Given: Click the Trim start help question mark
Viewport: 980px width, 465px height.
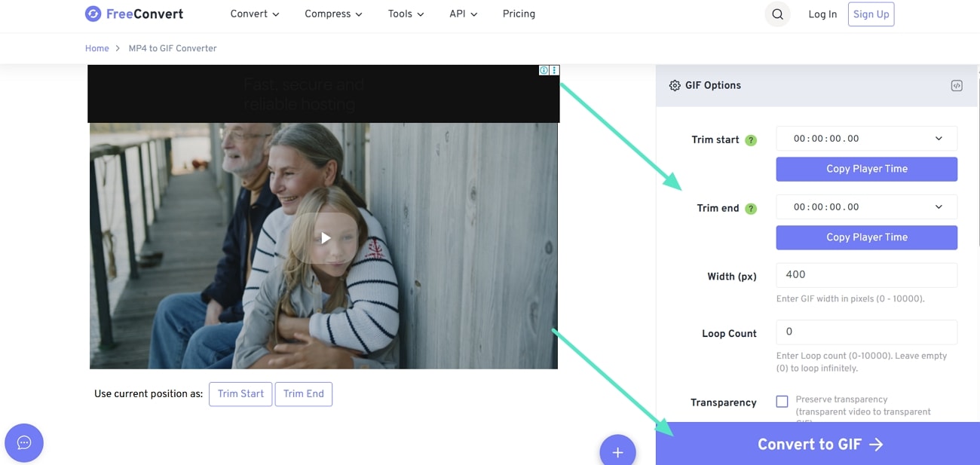Looking at the screenshot, I should tap(751, 140).
